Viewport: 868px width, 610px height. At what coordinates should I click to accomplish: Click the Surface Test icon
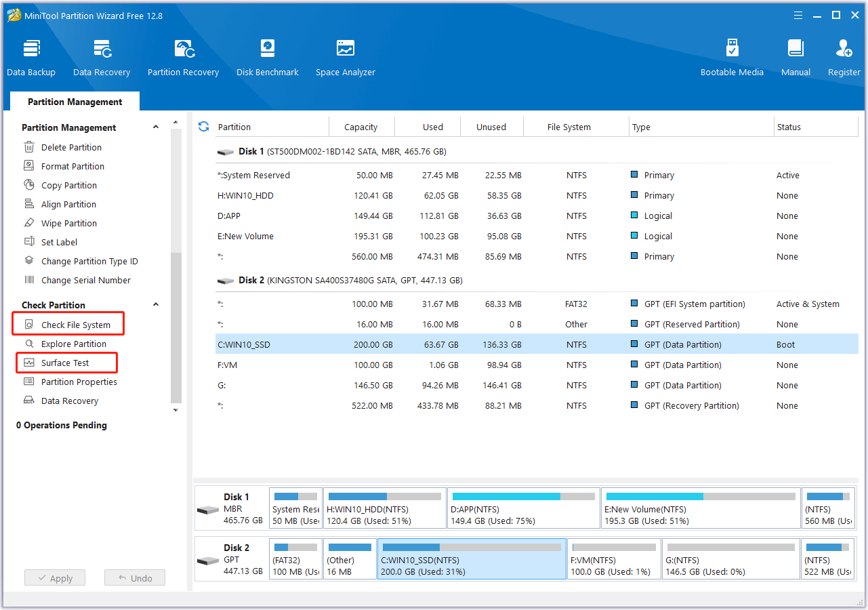pyautogui.click(x=29, y=363)
